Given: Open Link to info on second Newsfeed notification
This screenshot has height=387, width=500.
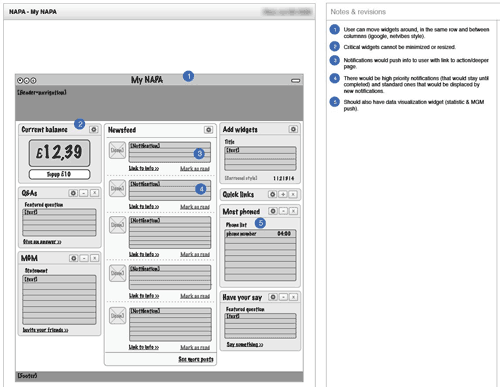Looking at the screenshot, I should click(x=144, y=207).
